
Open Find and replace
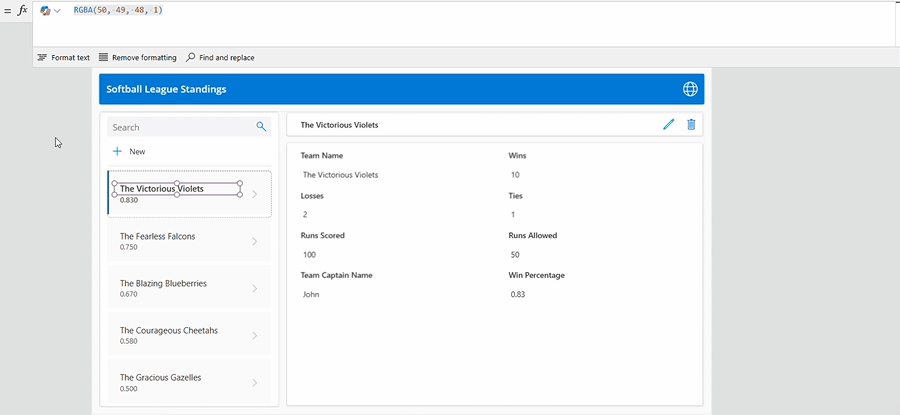point(220,58)
